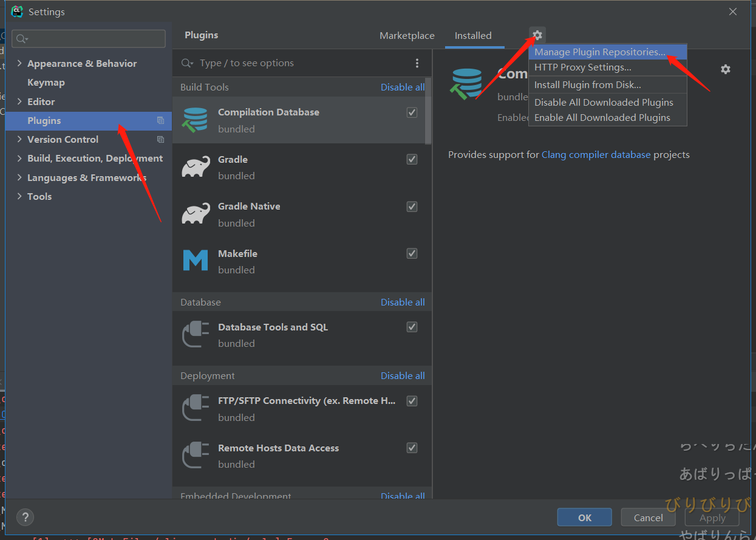Open the Clang compiler database link
The image size is (756, 540).
[x=596, y=155]
